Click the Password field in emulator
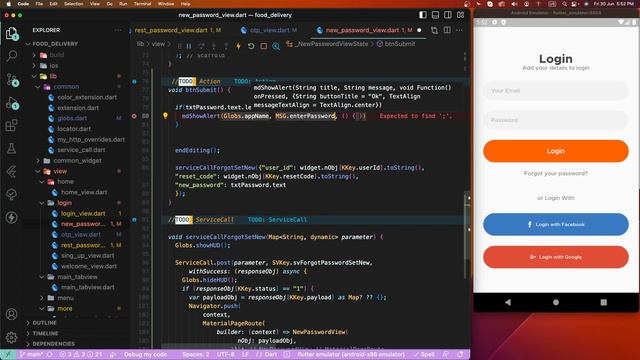Viewport: 640px width, 360px height. [556, 120]
